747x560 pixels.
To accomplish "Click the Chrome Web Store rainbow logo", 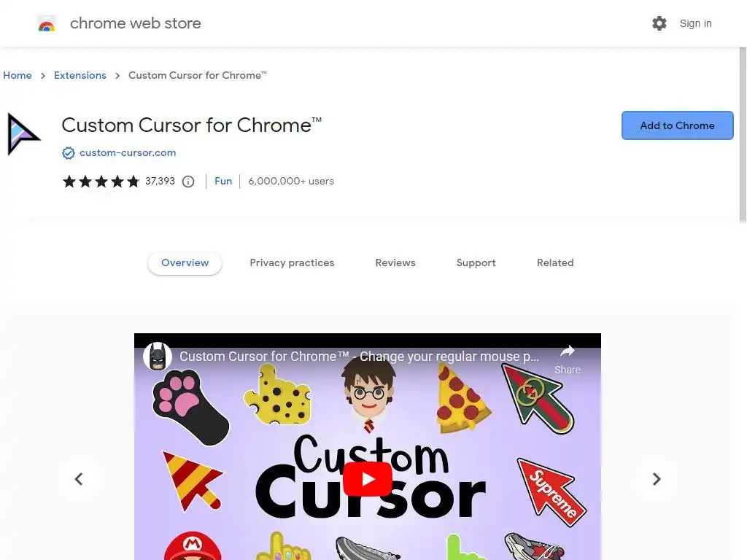I will (x=47, y=23).
